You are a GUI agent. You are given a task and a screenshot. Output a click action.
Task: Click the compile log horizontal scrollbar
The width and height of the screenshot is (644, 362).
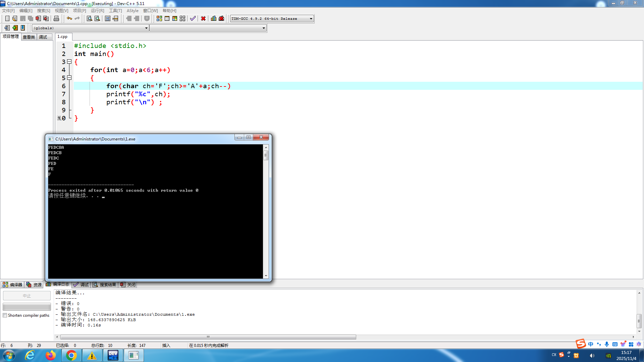coord(208,337)
